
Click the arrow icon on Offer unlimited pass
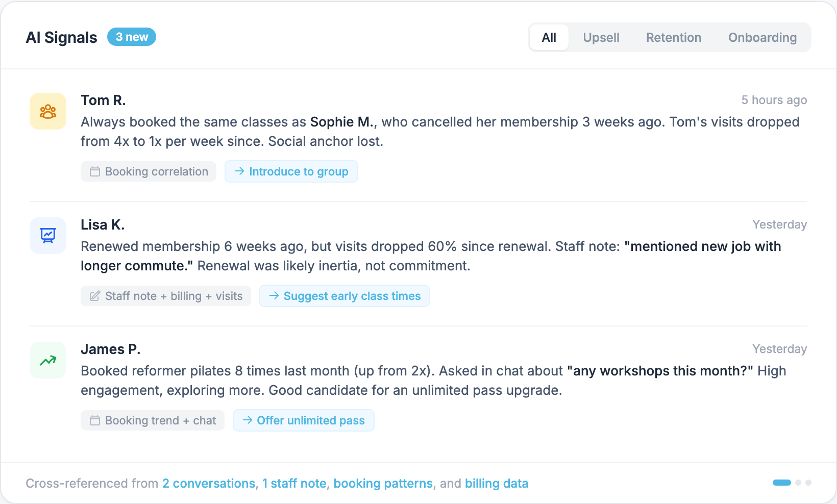pos(248,420)
